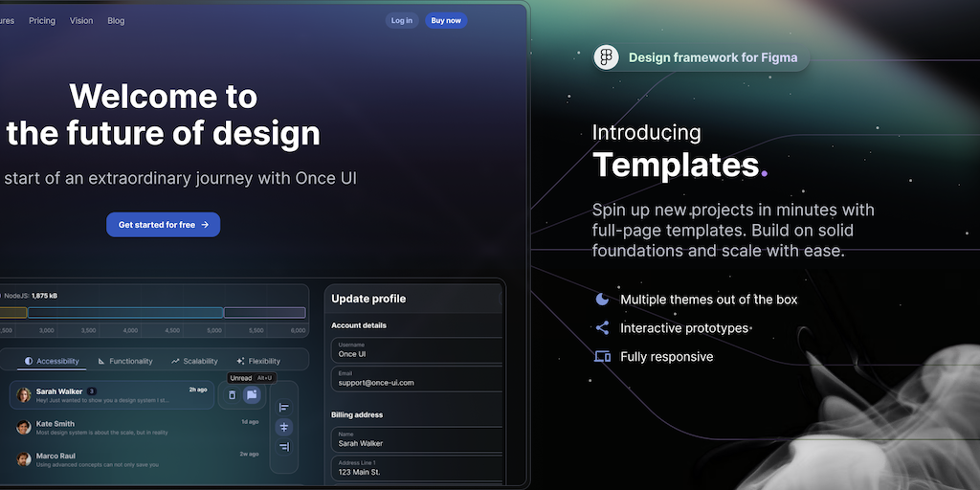Click the Templates heading

(x=680, y=166)
